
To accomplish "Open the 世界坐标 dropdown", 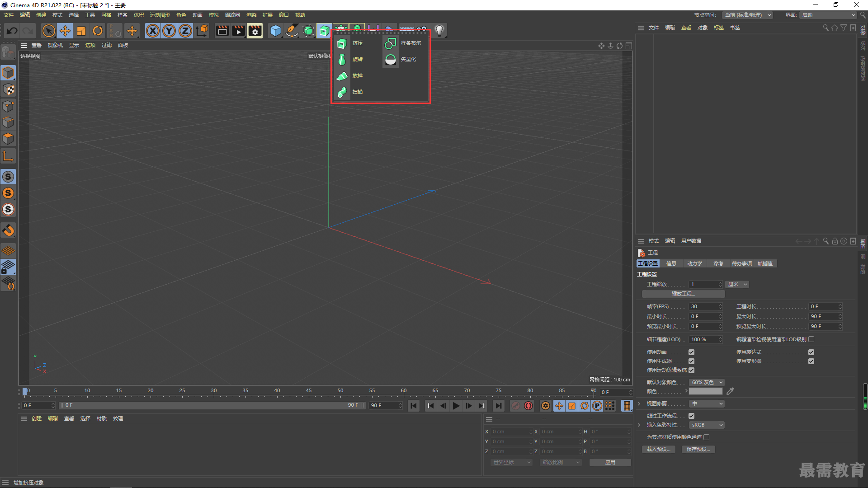I will (x=511, y=462).
